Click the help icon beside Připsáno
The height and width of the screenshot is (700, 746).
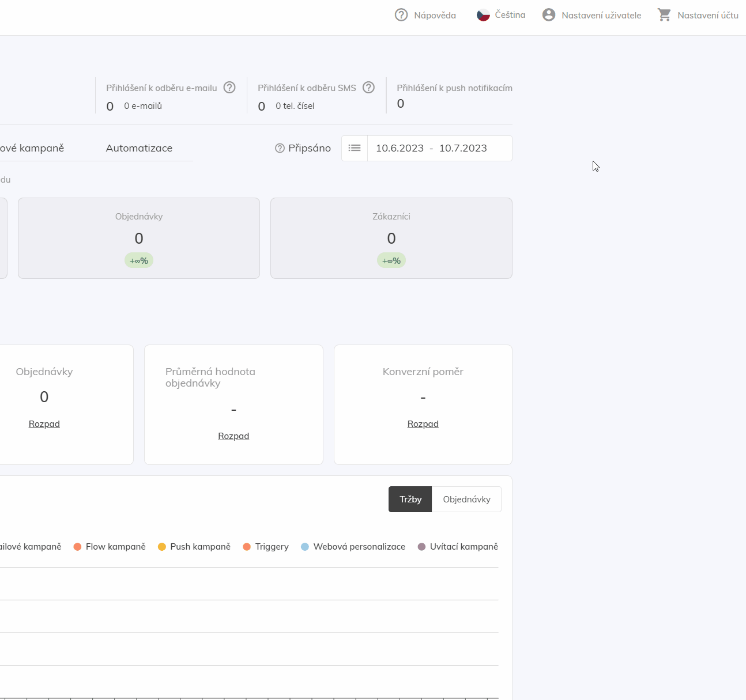point(280,148)
